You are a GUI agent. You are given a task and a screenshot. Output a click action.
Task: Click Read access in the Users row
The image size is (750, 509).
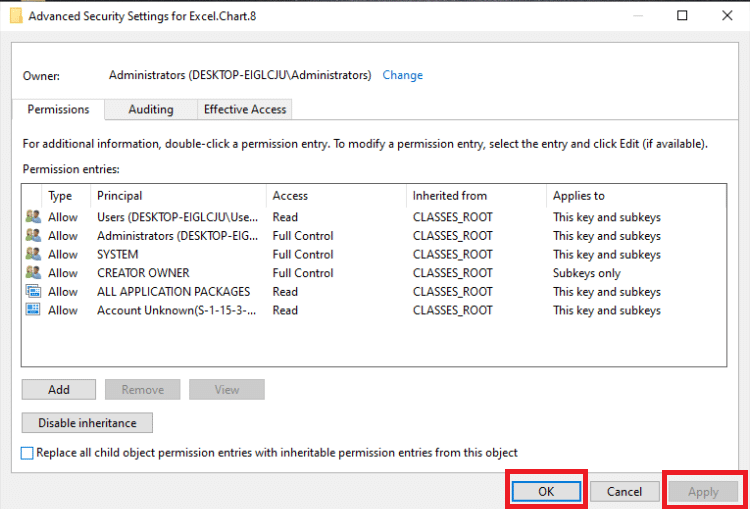click(x=285, y=217)
